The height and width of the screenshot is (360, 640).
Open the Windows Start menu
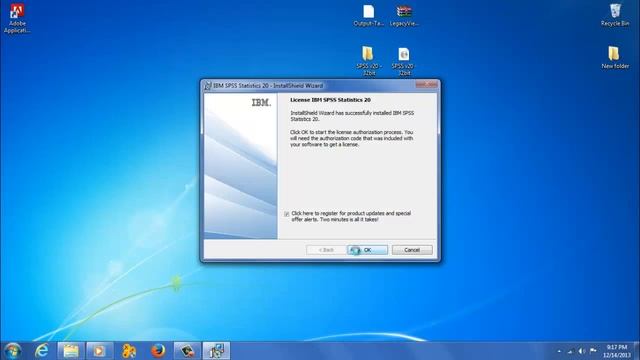coord(13,351)
